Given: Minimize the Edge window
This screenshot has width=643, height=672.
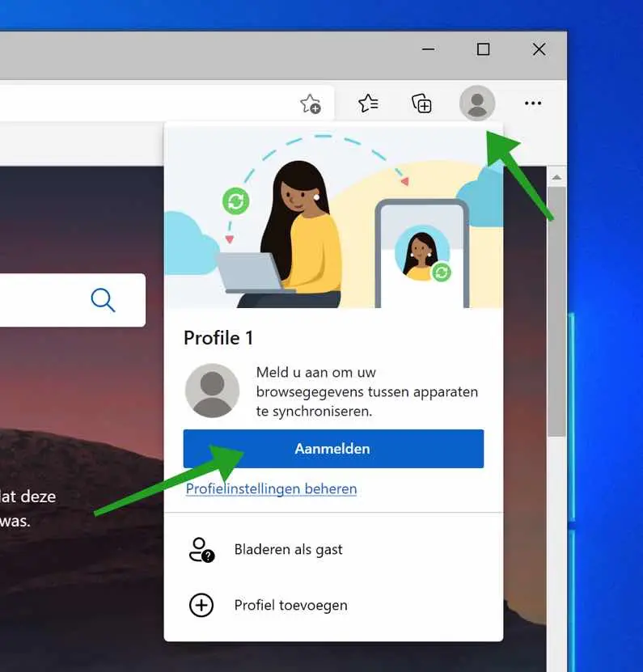Looking at the screenshot, I should (428, 49).
